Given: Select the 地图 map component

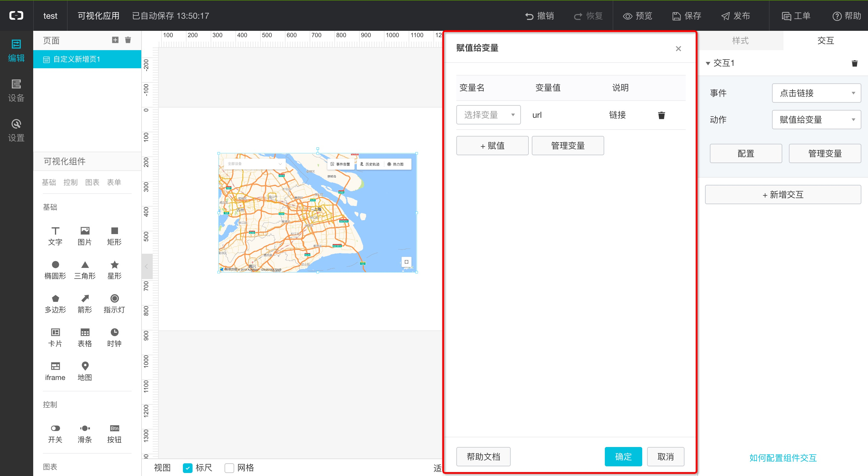Looking at the screenshot, I should click(85, 371).
